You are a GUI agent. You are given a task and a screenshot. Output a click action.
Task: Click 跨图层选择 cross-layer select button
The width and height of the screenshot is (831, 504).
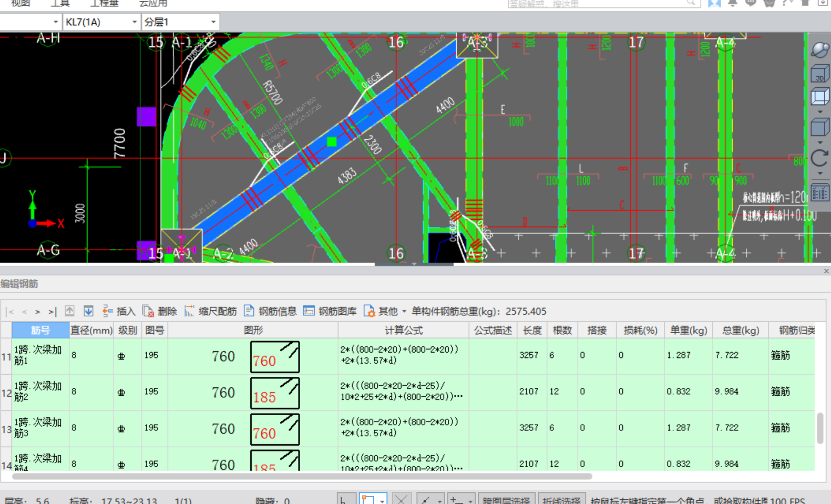[507, 500]
